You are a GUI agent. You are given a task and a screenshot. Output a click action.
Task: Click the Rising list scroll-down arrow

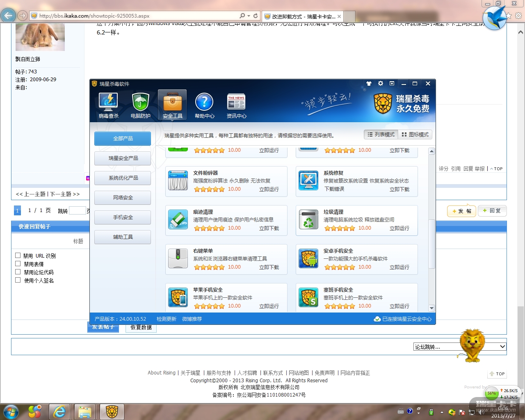[x=431, y=308]
